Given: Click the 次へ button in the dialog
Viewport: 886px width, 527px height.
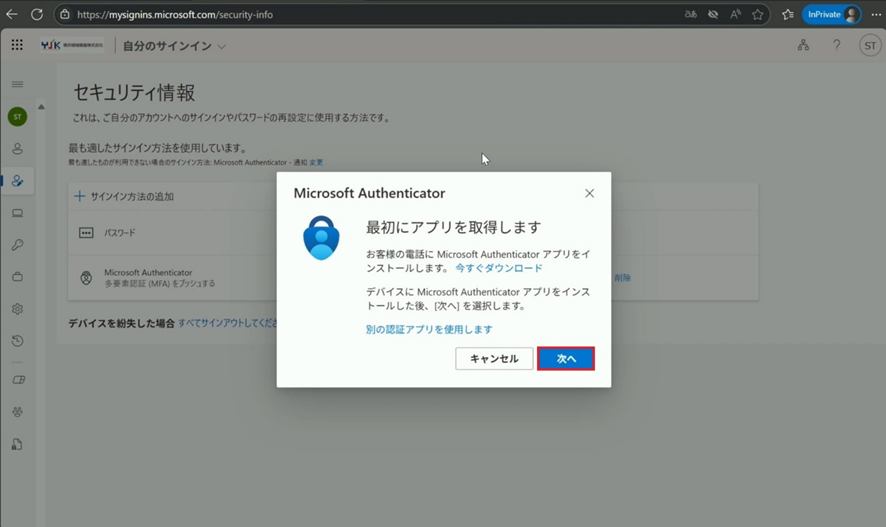Looking at the screenshot, I should [x=566, y=358].
